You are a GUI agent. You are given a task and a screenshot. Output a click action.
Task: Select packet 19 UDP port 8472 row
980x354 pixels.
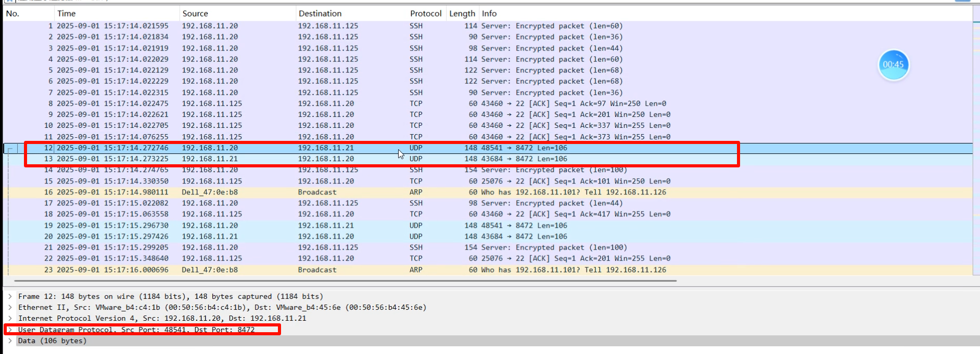312,226
